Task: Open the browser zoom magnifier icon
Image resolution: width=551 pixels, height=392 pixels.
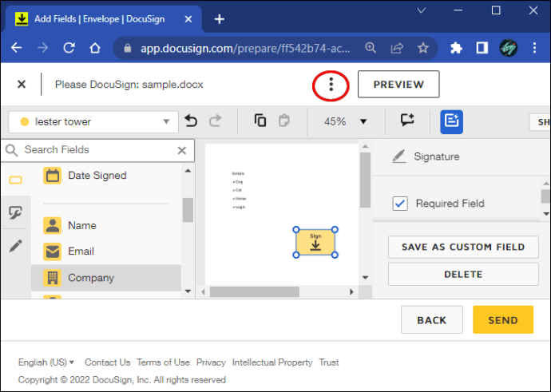Action: pyautogui.click(x=371, y=47)
